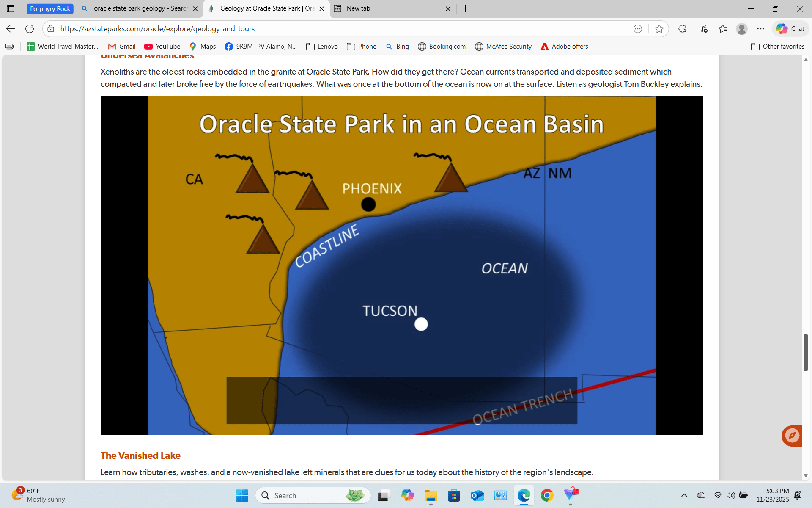Image resolution: width=812 pixels, height=508 pixels.
Task: Switch to oracle state park geology search tab
Action: pos(140,8)
